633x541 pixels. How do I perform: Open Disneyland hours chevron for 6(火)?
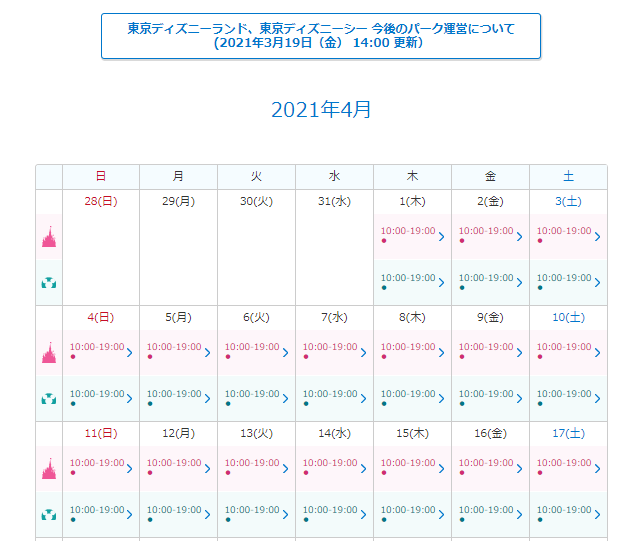point(285,352)
